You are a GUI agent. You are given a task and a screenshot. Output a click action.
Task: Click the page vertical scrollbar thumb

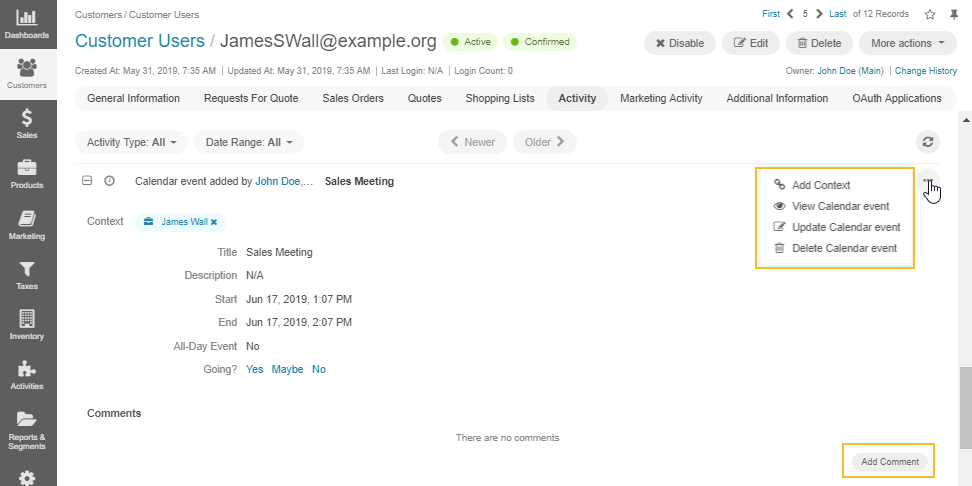tap(965, 407)
